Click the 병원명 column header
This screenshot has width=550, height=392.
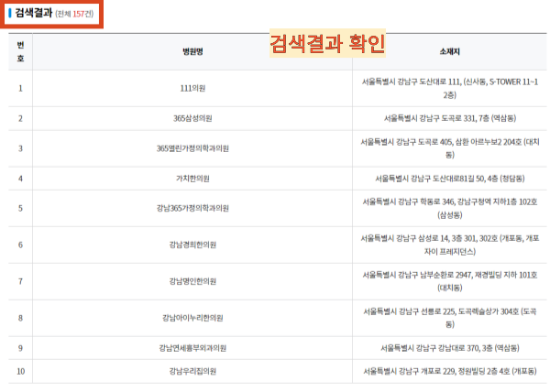pos(192,52)
